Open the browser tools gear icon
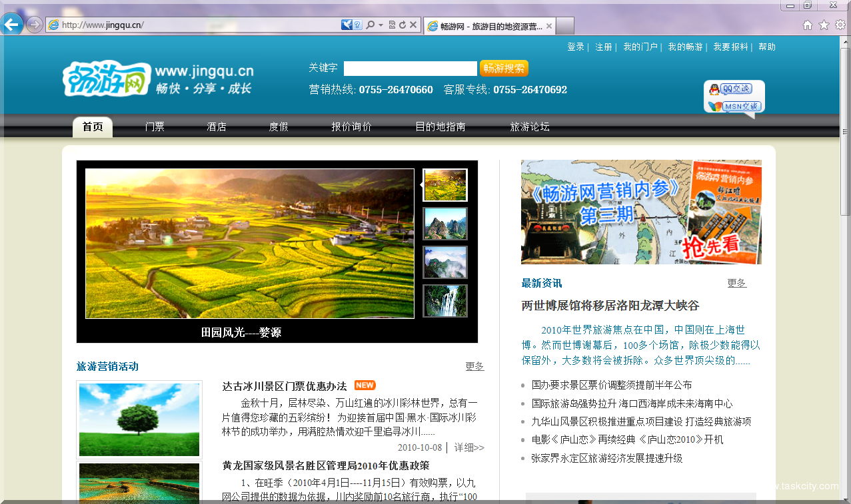The height and width of the screenshot is (504, 851). pos(840,25)
